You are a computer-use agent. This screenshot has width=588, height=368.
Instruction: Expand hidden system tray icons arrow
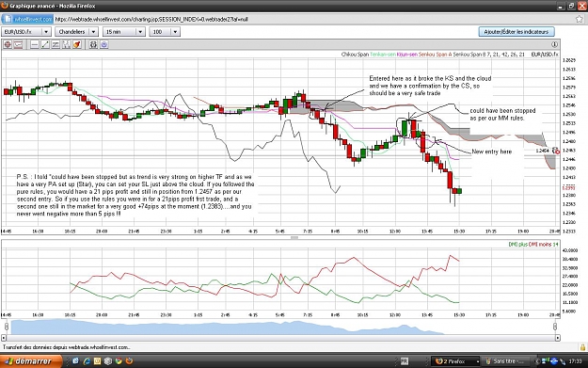click(x=536, y=361)
